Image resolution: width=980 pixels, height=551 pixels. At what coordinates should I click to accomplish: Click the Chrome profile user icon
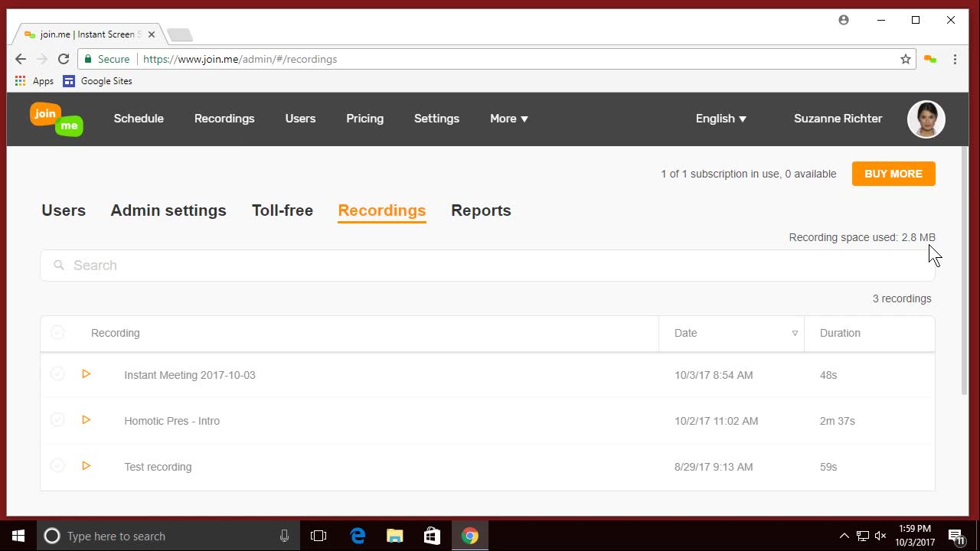point(844,20)
